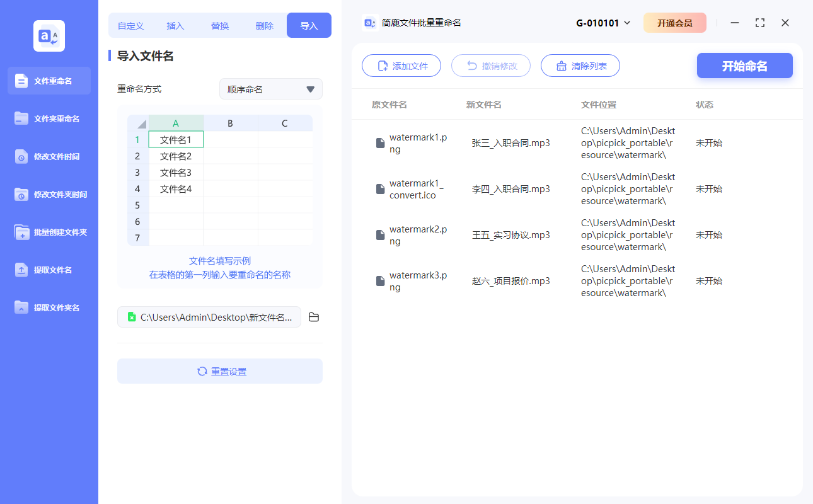Open the 顺序命名 rename mode dropdown
Screen dimensions: 813x504
pos(270,89)
